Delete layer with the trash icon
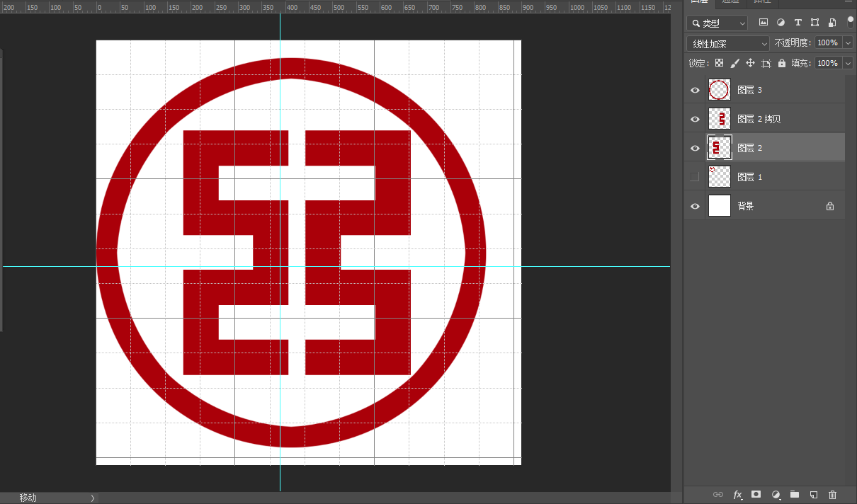857x504 pixels. (833, 494)
